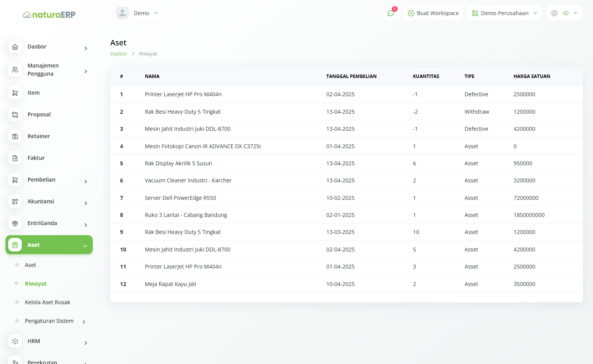
Task: Click the Riwayat breadcrumb text
Action: tap(148, 54)
